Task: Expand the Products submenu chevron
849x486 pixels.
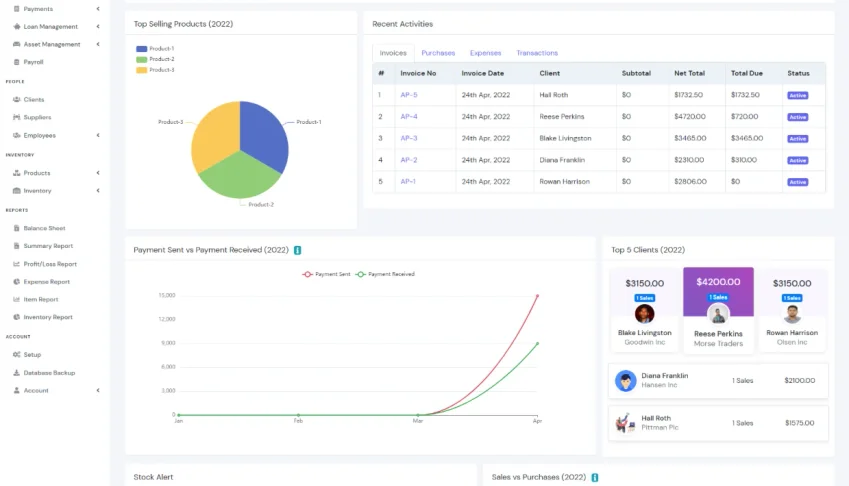Action: (98, 173)
